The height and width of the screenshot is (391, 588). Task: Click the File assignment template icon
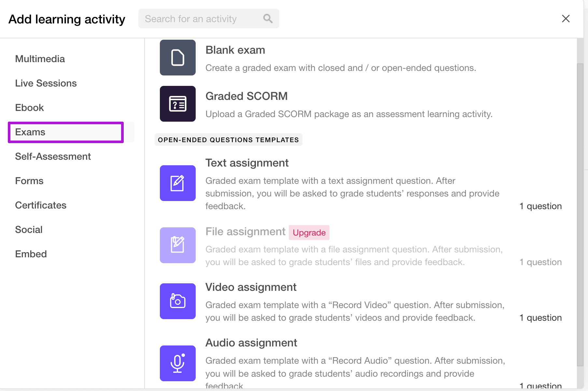pos(177,245)
